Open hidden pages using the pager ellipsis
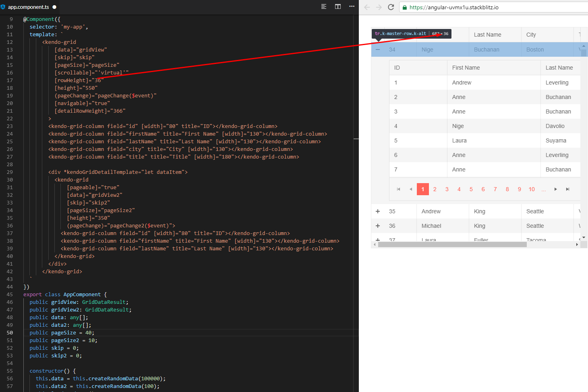The width and height of the screenshot is (588, 392). point(543,189)
